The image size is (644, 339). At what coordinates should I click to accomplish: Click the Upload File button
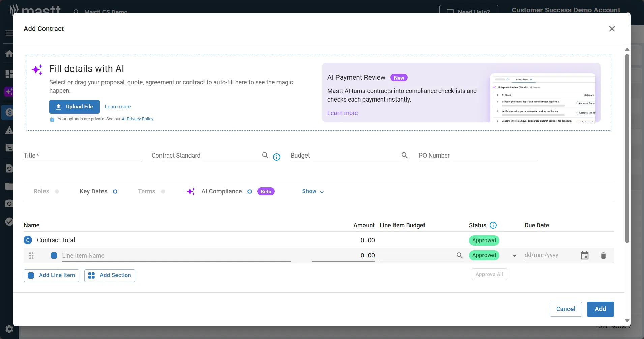coord(75,107)
